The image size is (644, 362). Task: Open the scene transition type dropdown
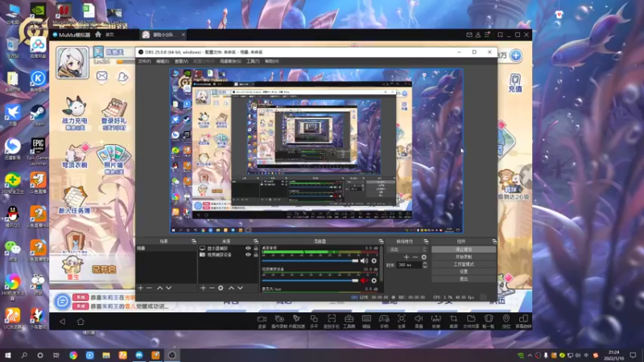(x=407, y=249)
